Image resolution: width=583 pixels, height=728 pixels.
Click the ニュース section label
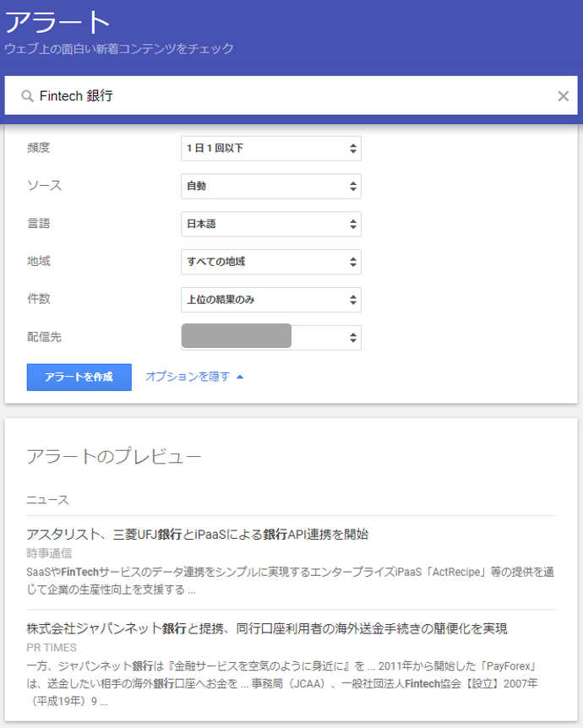[x=48, y=500]
